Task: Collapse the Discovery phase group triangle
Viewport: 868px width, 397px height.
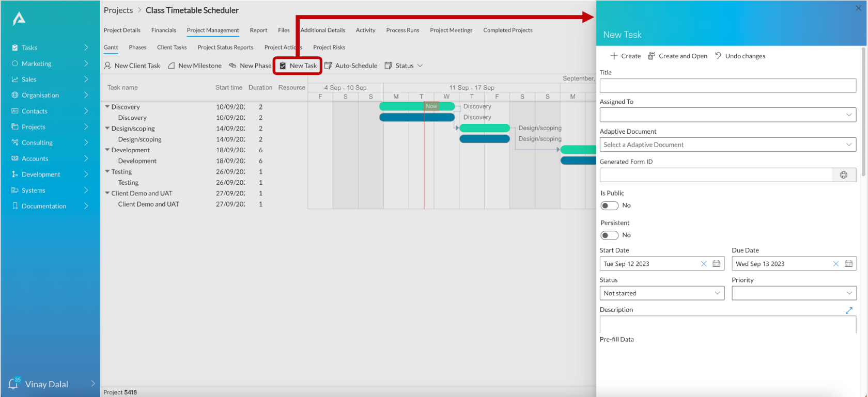Action: click(107, 107)
